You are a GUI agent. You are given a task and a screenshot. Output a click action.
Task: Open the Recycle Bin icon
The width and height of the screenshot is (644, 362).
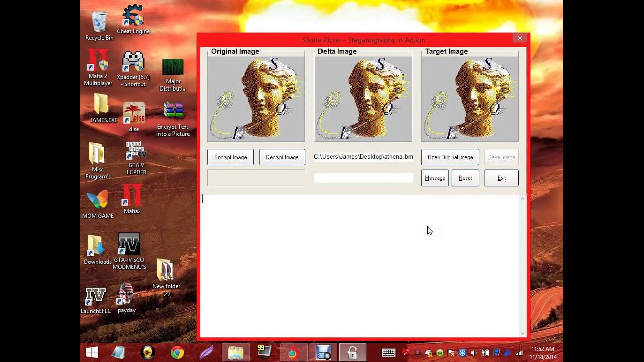pyautogui.click(x=99, y=25)
